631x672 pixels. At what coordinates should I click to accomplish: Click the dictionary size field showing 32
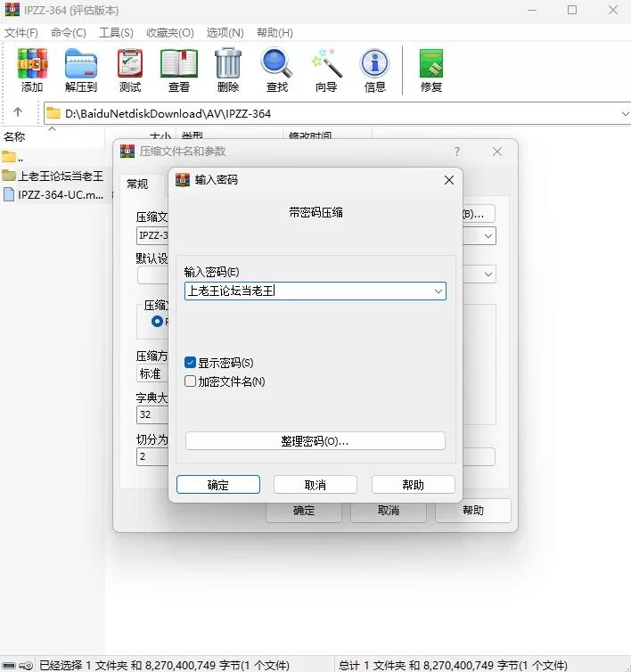pos(152,414)
